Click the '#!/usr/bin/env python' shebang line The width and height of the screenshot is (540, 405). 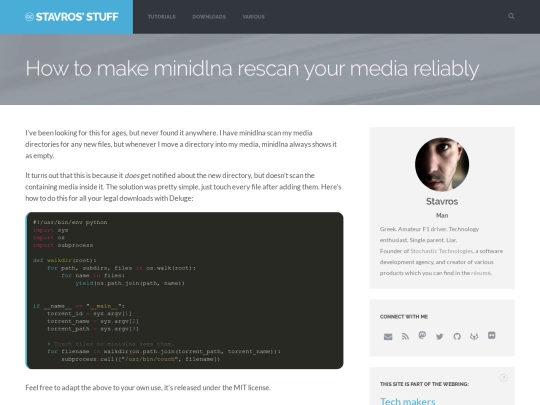(70, 222)
